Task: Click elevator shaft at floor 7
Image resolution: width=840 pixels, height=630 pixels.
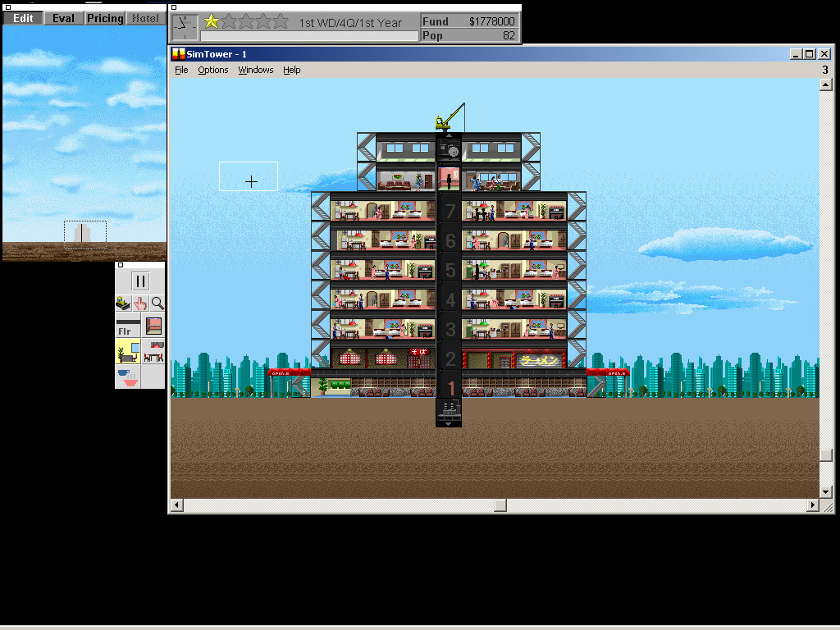Action: [x=449, y=211]
